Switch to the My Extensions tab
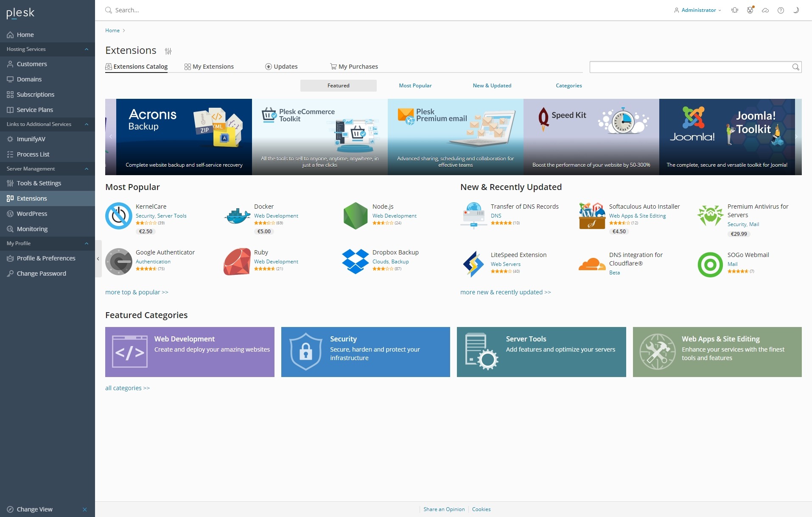This screenshot has width=812, height=517. pos(209,67)
